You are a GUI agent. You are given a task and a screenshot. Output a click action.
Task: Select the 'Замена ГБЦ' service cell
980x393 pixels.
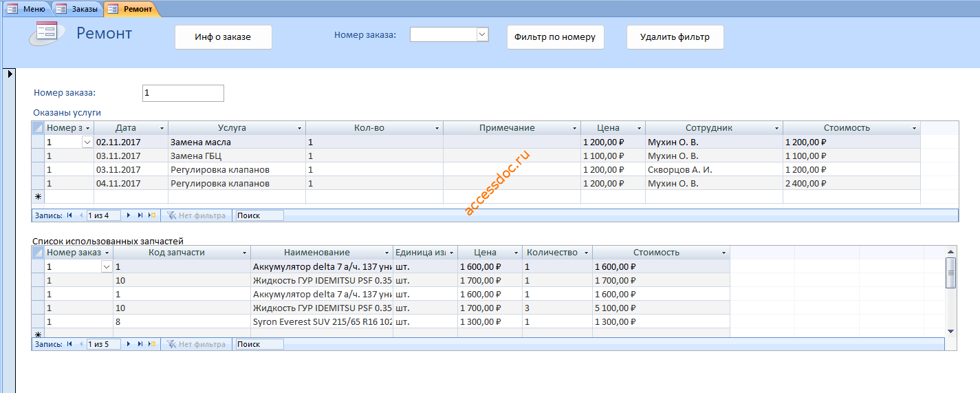point(237,156)
